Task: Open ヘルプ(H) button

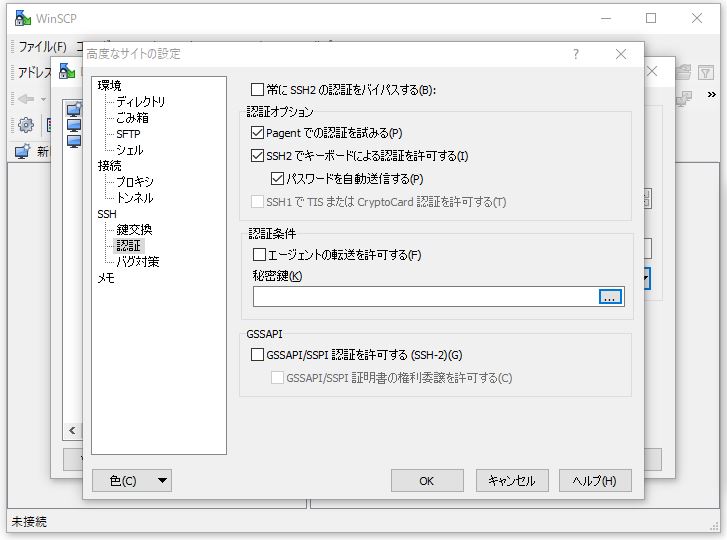Action: click(x=595, y=481)
